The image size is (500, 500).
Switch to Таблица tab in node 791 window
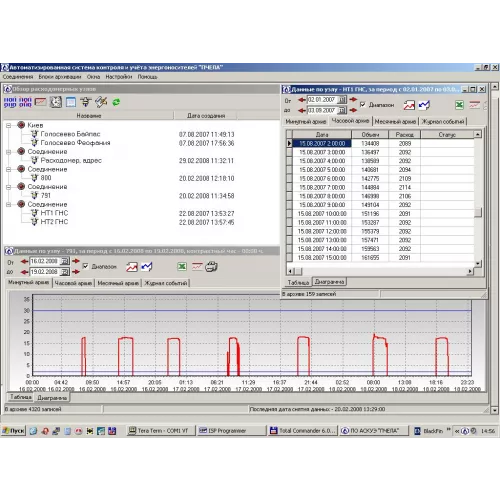pos(21,397)
